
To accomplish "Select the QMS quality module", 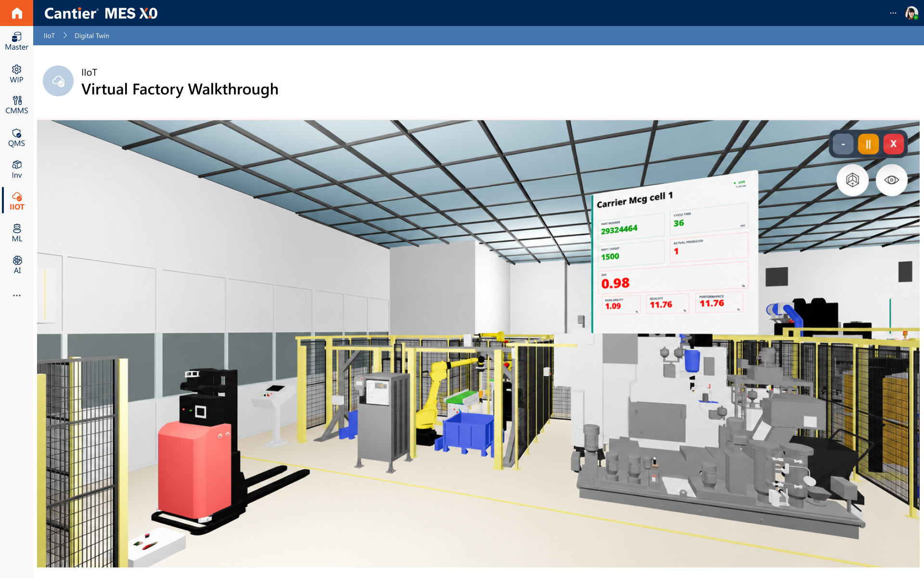I will pyautogui.click(x=16, y=138).
